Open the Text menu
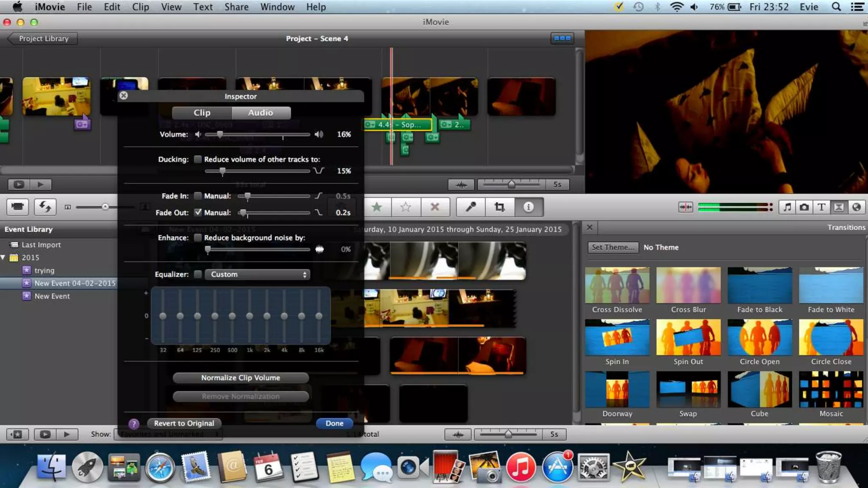The width and height of the screenshot is (868, 488). (x=203, y=7)
